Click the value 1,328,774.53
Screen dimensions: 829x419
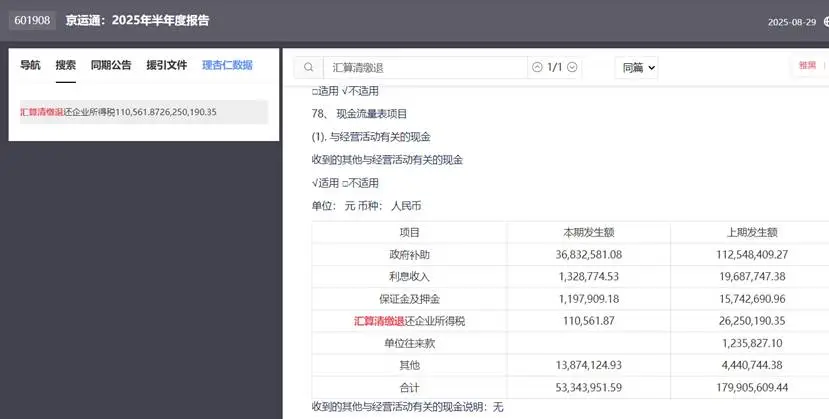[588, 276]
